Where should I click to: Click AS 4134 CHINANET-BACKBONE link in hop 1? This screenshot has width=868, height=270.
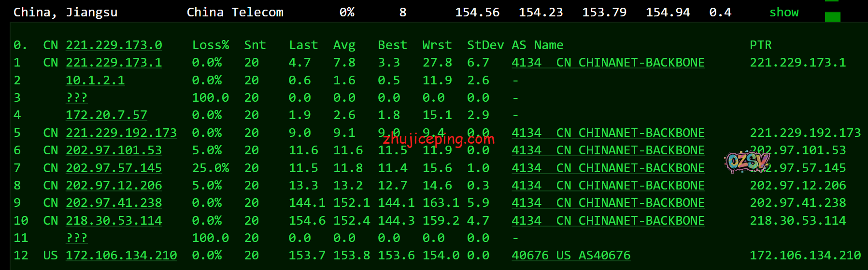tap(608, 63)
